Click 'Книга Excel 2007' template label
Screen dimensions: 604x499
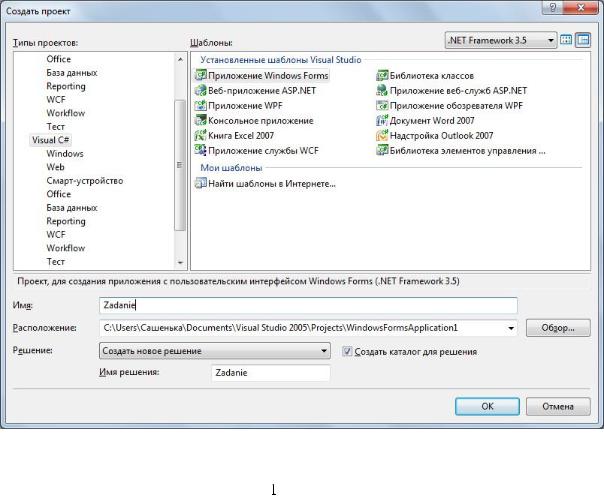pos(241,136)
